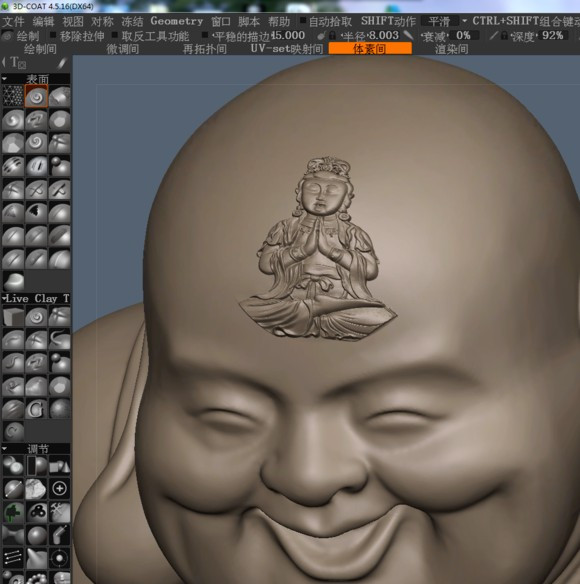Image resolution: width=580 pixels, height=584 pixels.
Task: Switch to the 再拓扑间 room tab
Action: pyautogui.click(x=205, y=49)
